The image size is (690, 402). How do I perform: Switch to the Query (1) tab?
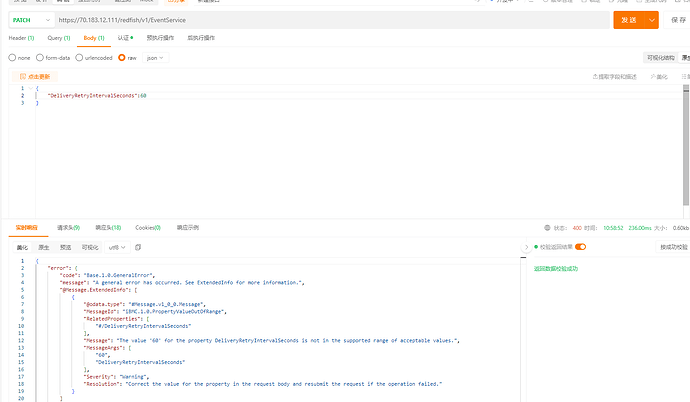click(59, 38)
